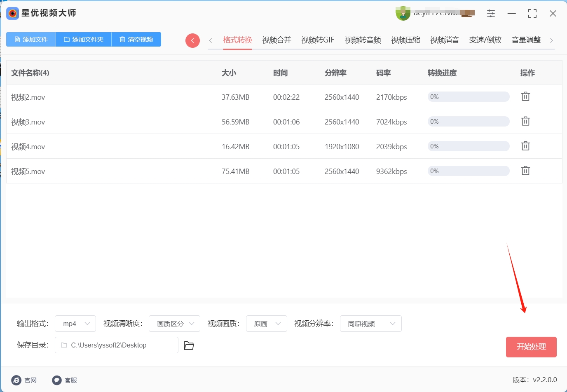Click duration 00:02:22 cell
This screenshot has width=567, height=392.
coord(286,97)
